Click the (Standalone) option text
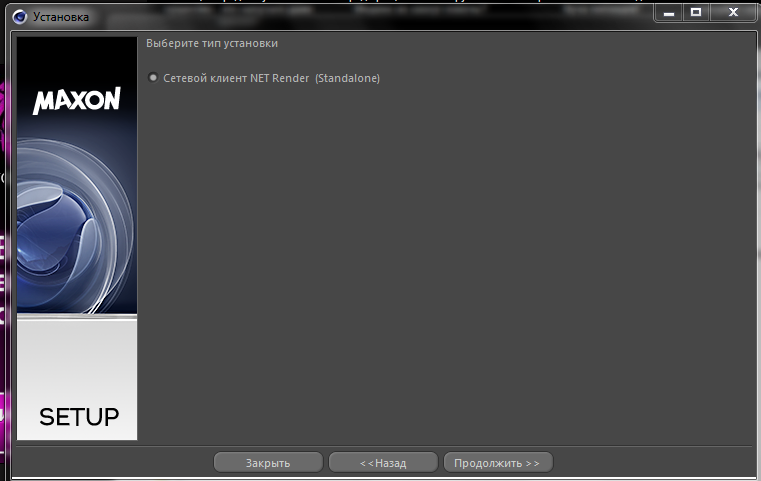761x481 pixels. 347,78
